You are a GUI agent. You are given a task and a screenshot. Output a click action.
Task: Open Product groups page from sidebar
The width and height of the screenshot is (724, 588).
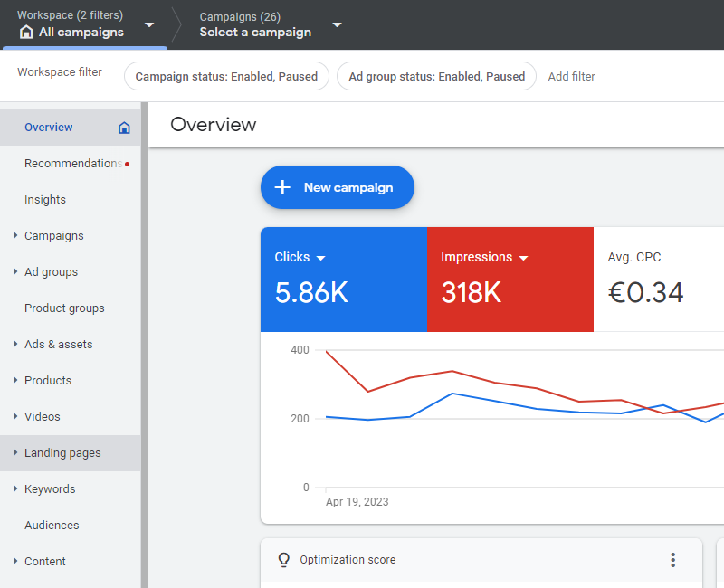64,308
